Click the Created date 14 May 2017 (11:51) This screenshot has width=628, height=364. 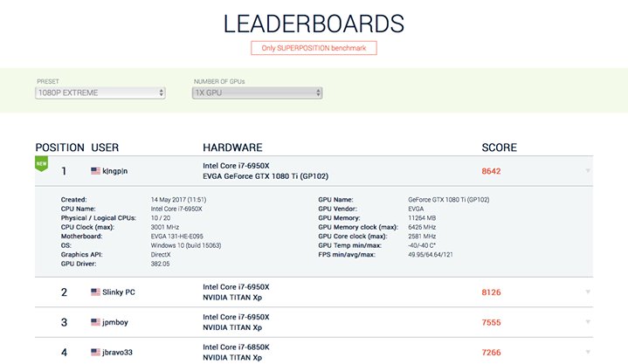pos(179,199)
